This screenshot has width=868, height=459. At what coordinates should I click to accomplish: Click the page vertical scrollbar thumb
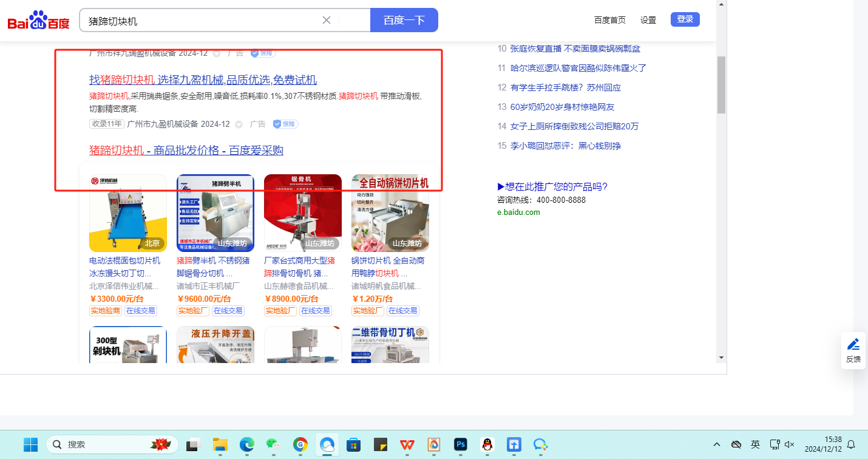click(x=721, y=85)
